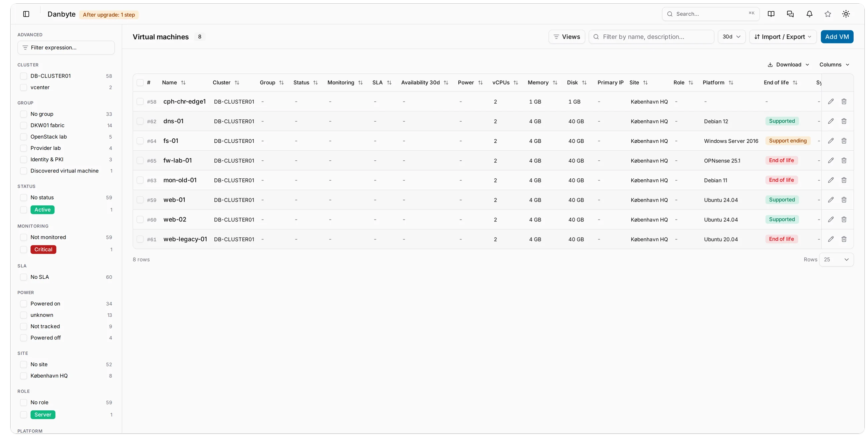868x437 pixels.
Task: Check the DB-CLUSTER01 cluster filter
Action: (x=24, y=76)
